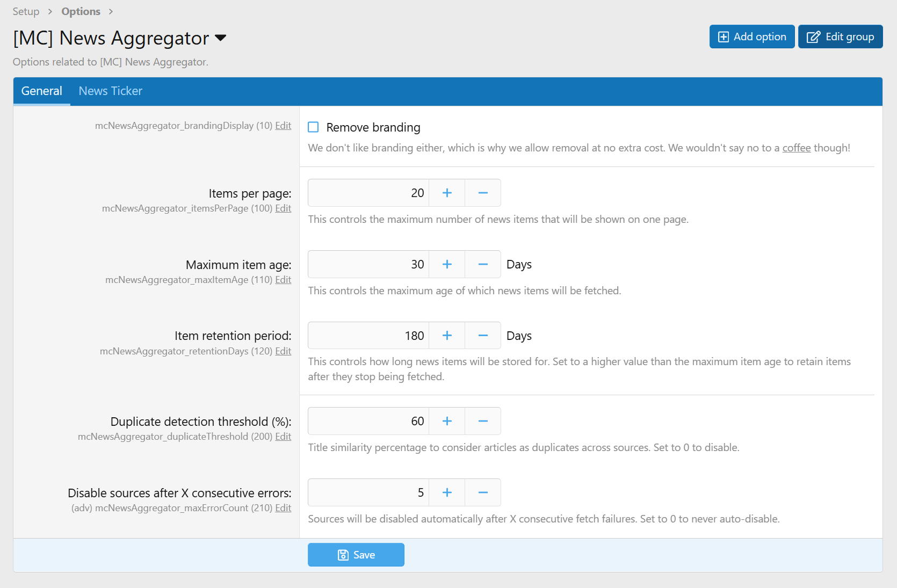
Task: Open Edit group
Action: pyautogui.click(x=840, y=37)
